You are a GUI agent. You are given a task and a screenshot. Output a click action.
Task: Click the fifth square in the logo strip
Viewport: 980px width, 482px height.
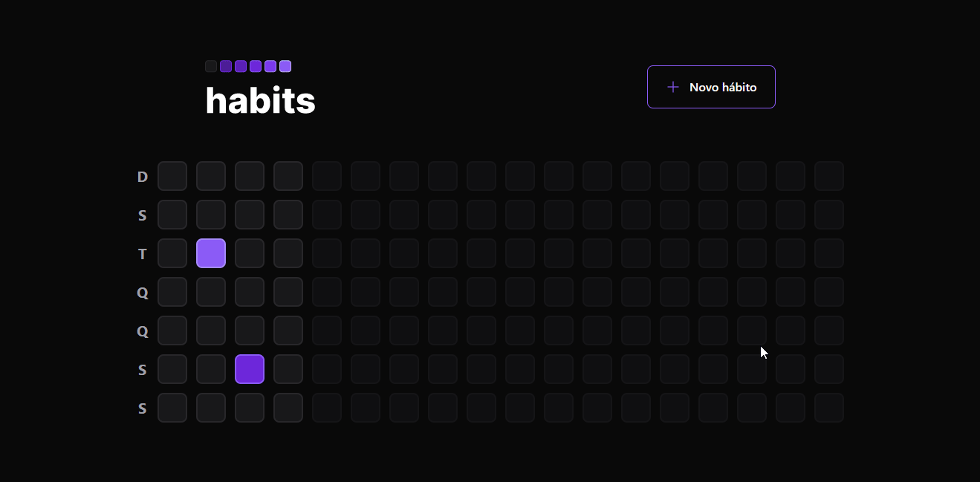[x=270, y=66]
